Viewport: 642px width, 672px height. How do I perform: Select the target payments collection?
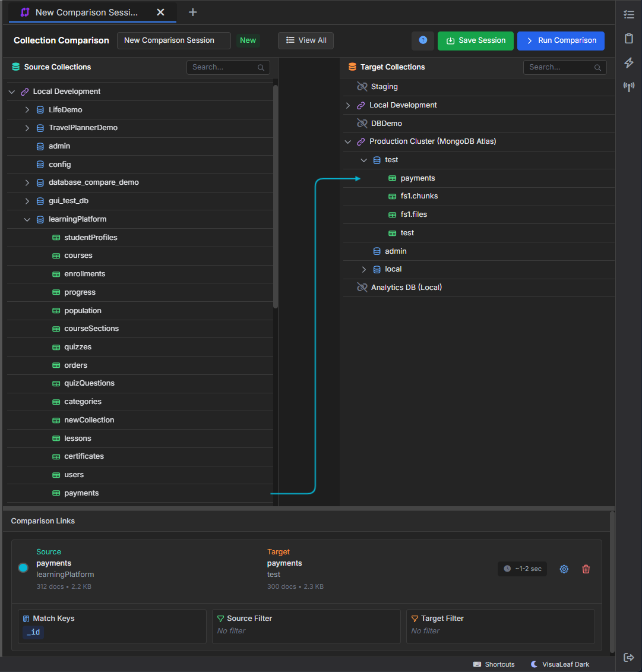479,178
